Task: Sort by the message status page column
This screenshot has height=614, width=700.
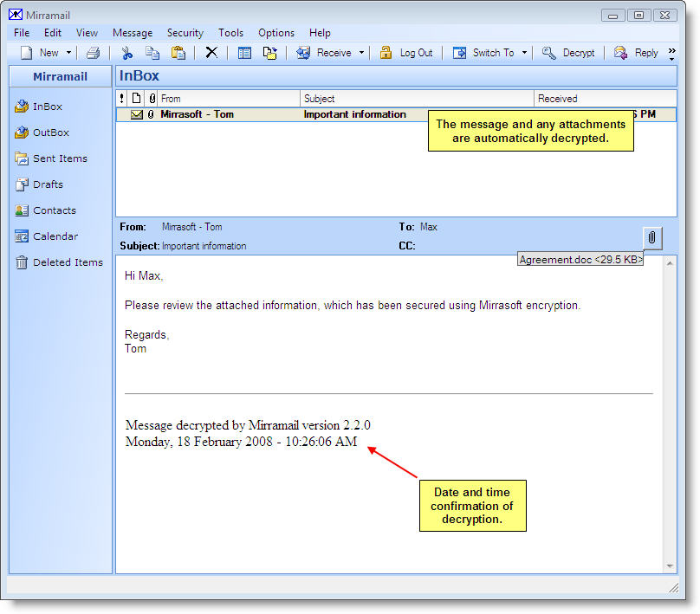Action: pyautogui.click(x=136, y=98)
